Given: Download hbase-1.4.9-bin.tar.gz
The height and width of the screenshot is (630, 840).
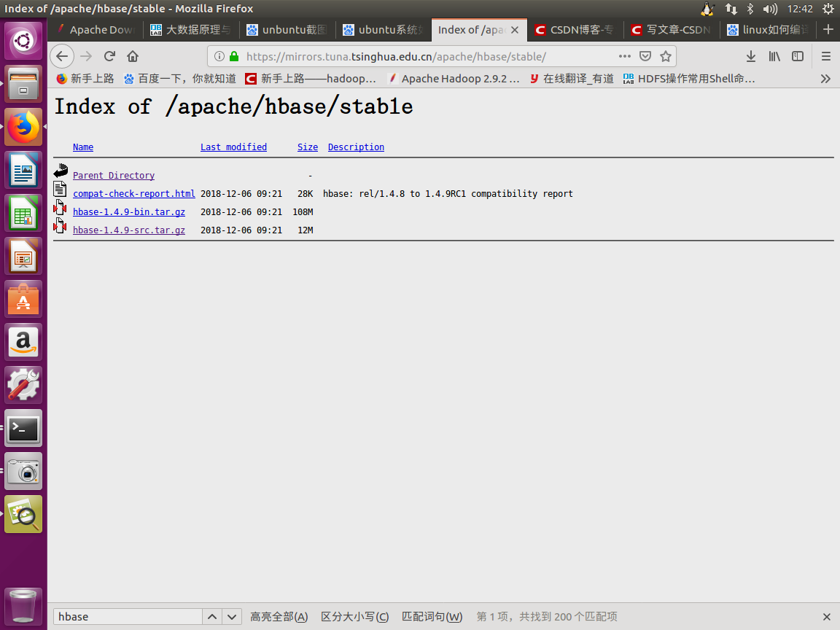Looking at the screenshot, I should 129,211.
